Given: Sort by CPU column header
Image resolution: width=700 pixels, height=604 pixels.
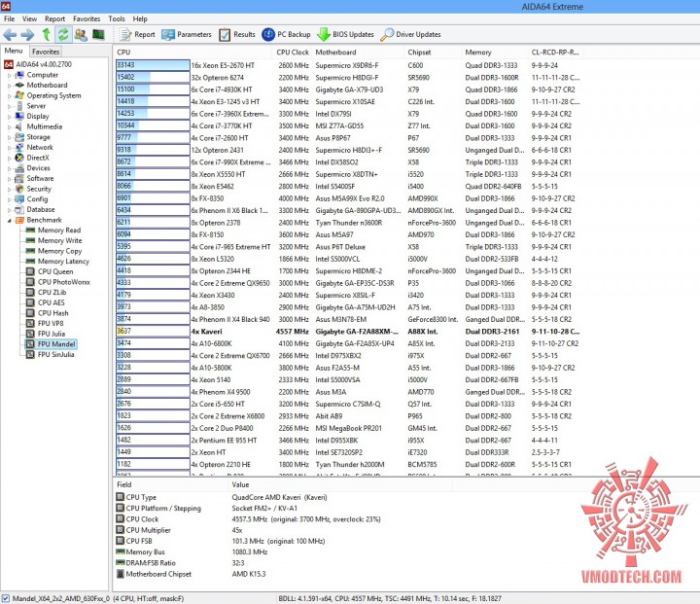Looking at the screenshot, I should pyautogui.click(x=192, y=53).
